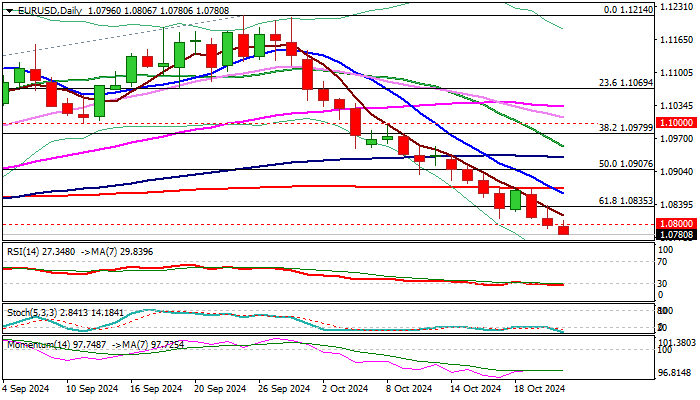Click the Momentum(14) 97.7487 indicator label
Viewport: 700px width, 400px height.
click(x=57, y=345)
